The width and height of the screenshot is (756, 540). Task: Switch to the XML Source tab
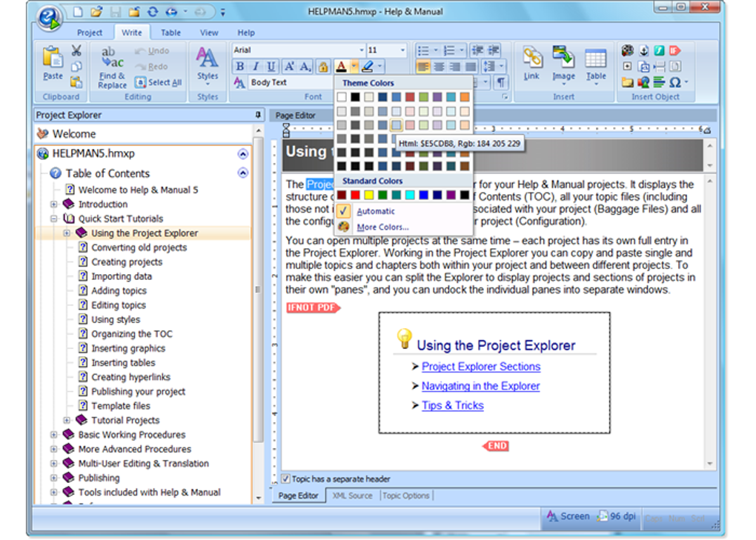pyautogui.click(x=353, y=496)
